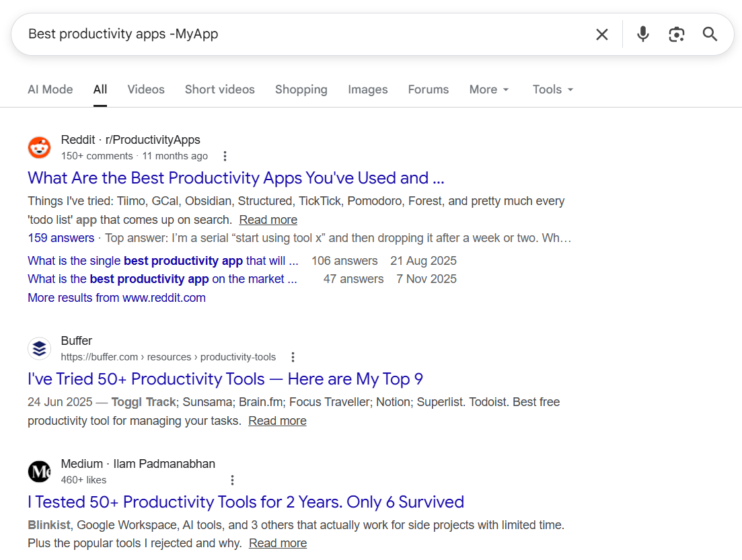Click the Medium logo icon
Viewport: 742px width, 560px height.
point(39,471)
